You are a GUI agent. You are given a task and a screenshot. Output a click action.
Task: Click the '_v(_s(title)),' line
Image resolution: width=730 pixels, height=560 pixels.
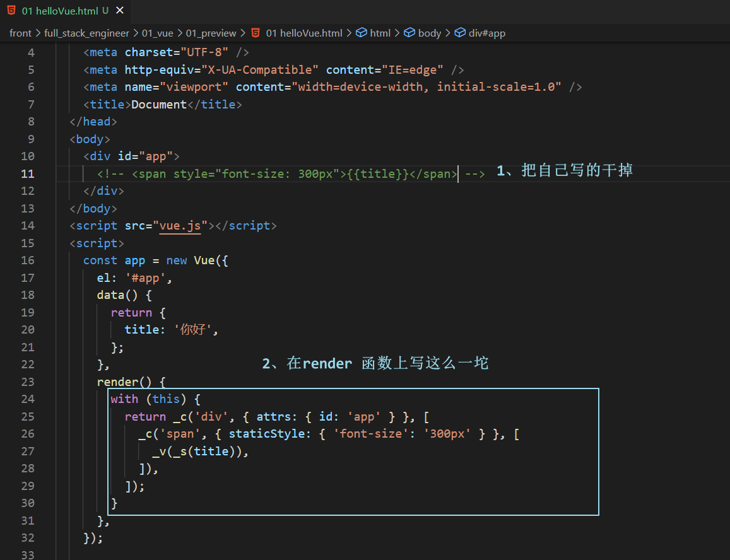(x=200, y=451)
